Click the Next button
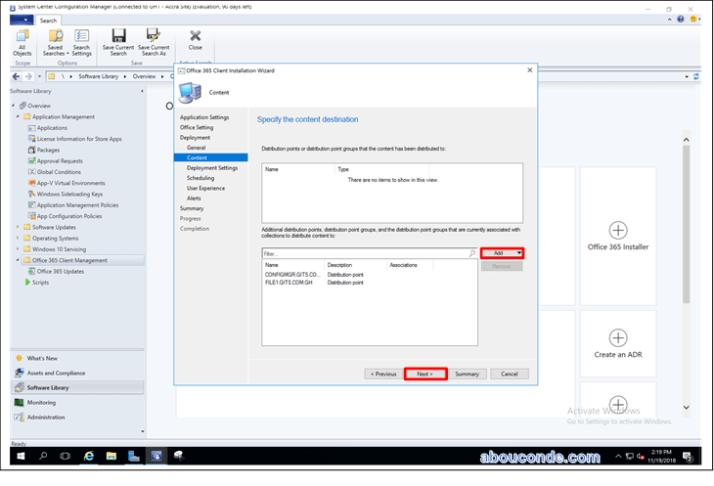The image size is (714, 486). click(425, 374)
